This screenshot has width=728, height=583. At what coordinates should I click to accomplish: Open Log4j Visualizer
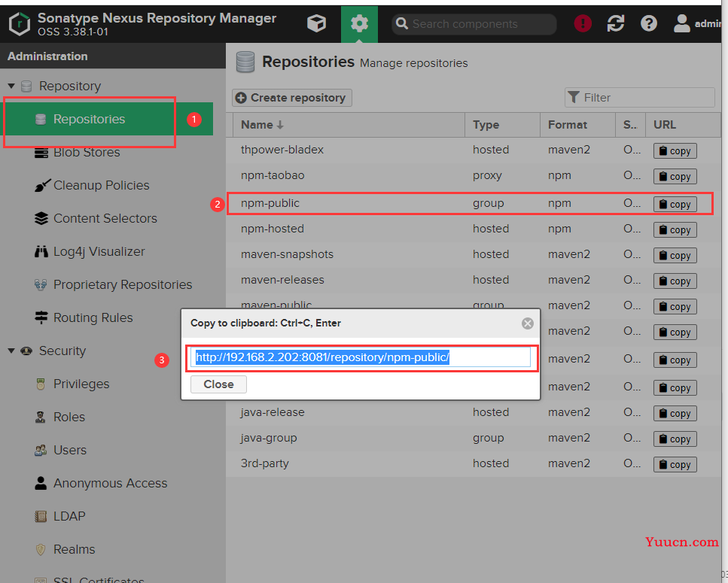pos(99,251)
